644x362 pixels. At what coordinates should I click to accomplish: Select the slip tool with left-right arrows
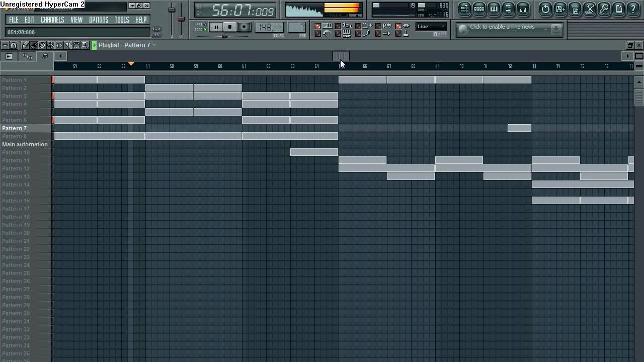coord(59,45)
